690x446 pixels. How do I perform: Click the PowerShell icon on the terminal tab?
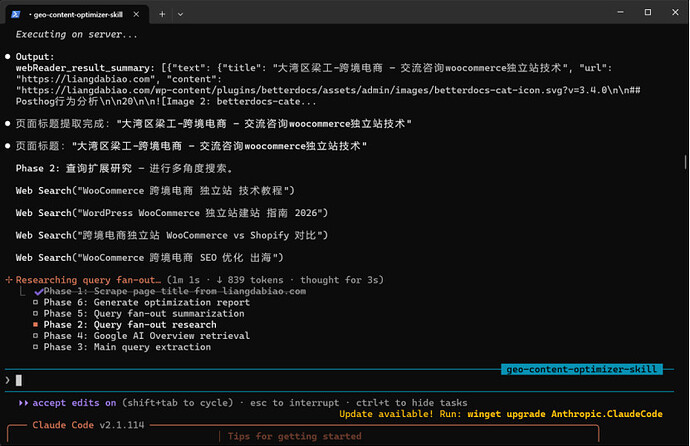(x=15, y=15)
